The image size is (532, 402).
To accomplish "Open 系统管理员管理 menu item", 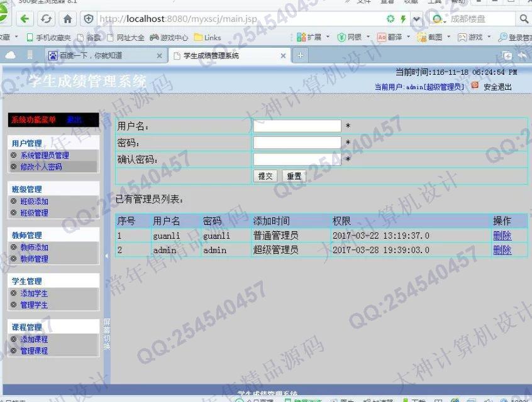I will click(45, 156).
